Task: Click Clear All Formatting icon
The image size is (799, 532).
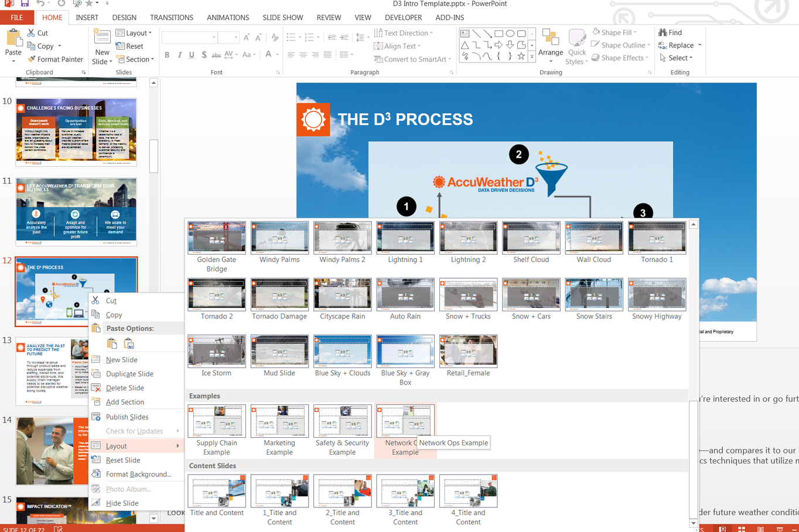Action: [275, 37]
